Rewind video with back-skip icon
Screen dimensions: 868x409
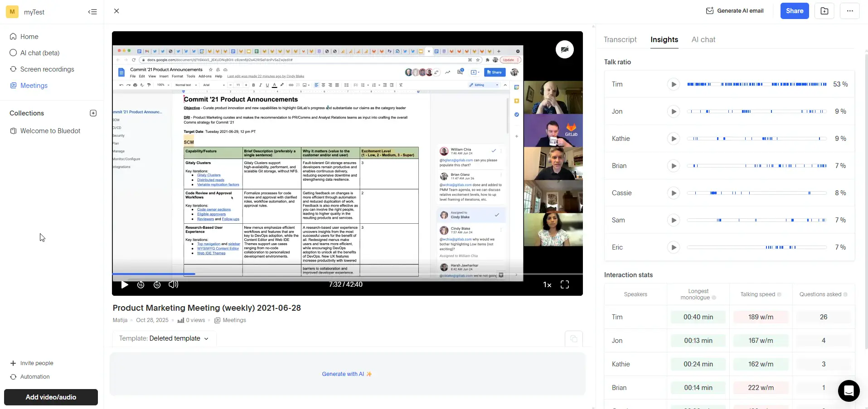pos(141,285)
